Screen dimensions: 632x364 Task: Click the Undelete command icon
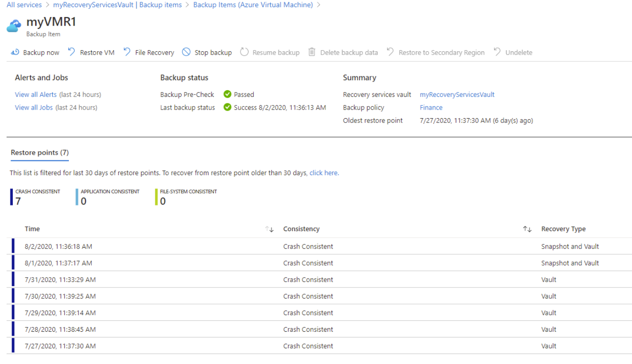[x=498, y=52]
